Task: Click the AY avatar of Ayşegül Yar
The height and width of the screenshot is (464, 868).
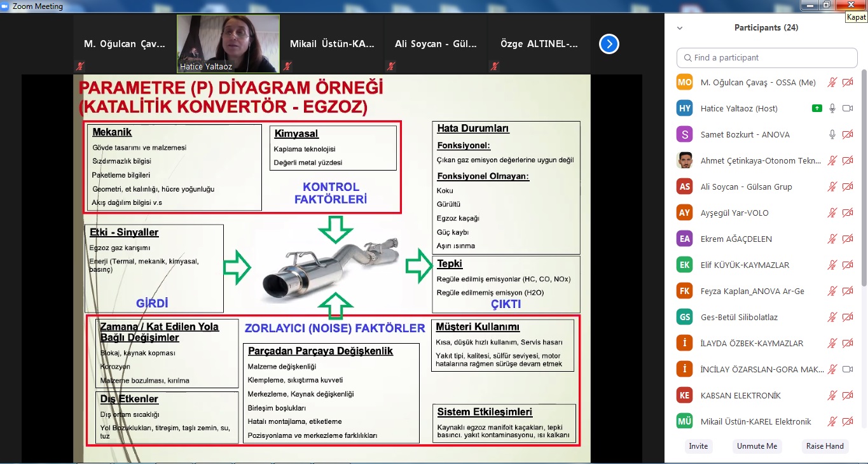Action: click(x=684, y=213)
